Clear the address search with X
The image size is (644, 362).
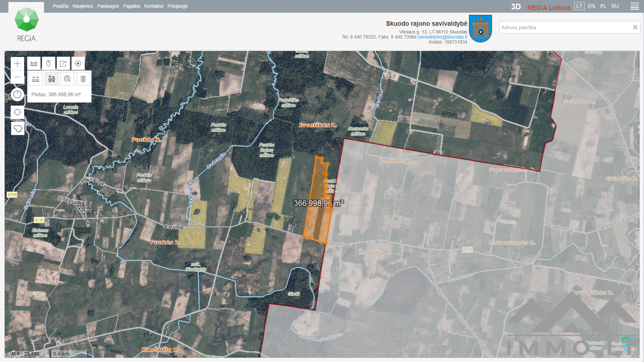coord(635,27)
